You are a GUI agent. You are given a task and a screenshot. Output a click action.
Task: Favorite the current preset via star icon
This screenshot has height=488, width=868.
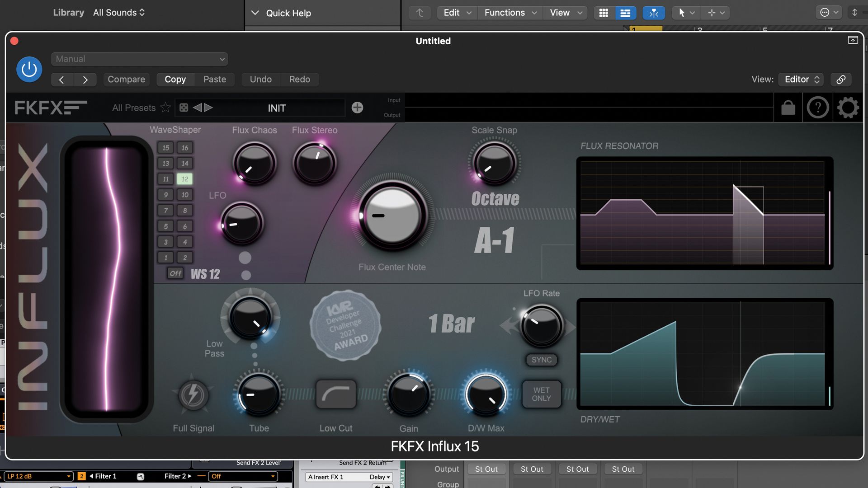165,108
